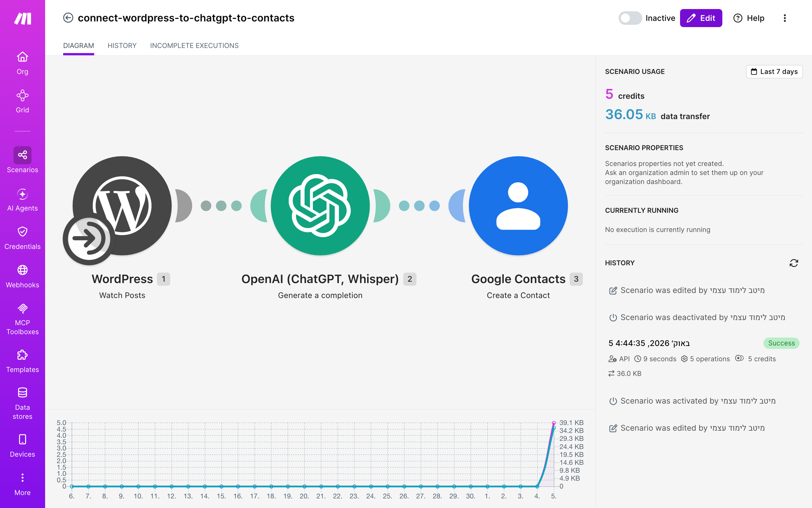The width and height of the screenshot is (812, 508).
Task: Show More sidebar options
Action: [x=23, y=484]
